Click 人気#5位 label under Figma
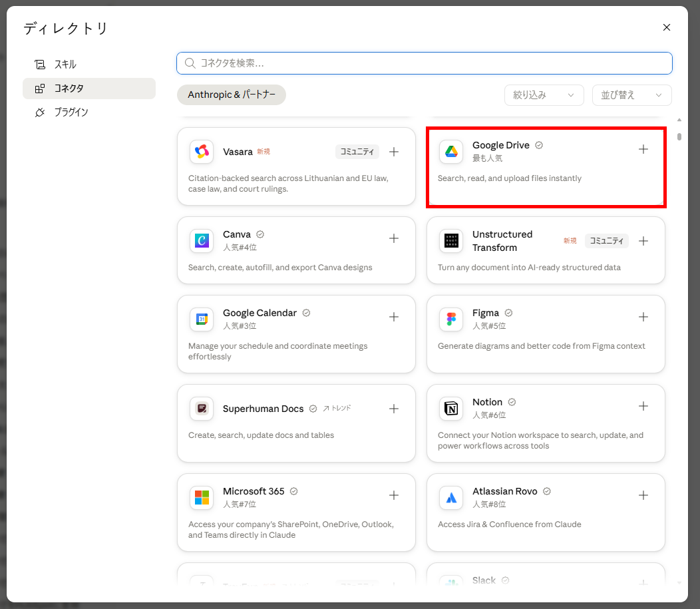 tap(489, 326)
